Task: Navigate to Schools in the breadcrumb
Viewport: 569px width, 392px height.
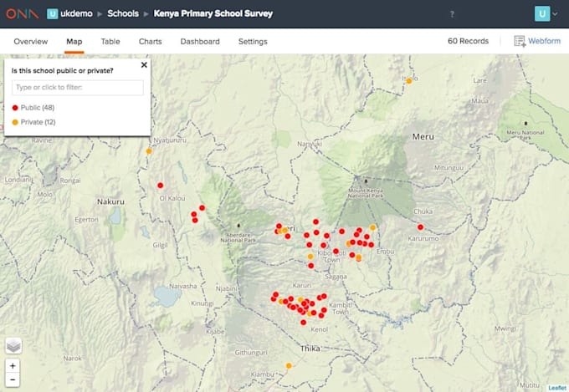Action: [x=122, y=13]
